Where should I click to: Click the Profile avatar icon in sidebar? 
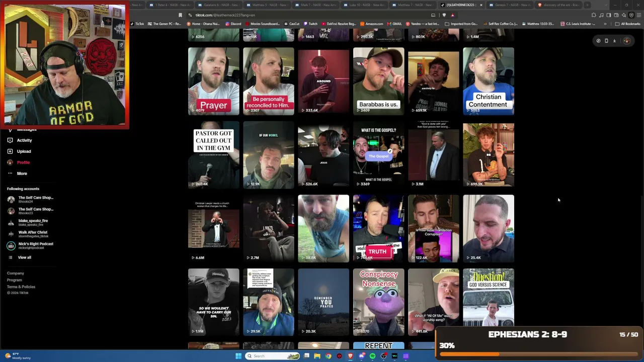[10, 162]
